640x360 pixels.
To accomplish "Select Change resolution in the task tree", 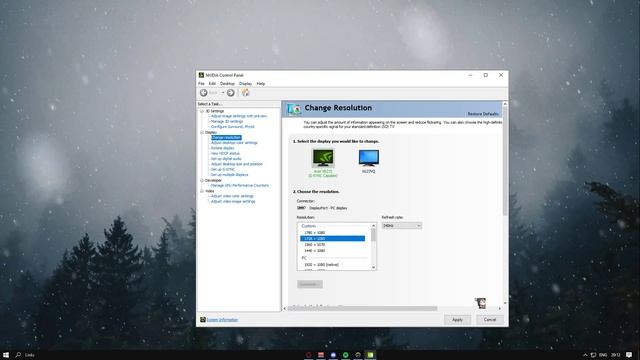I will (226, 138).
